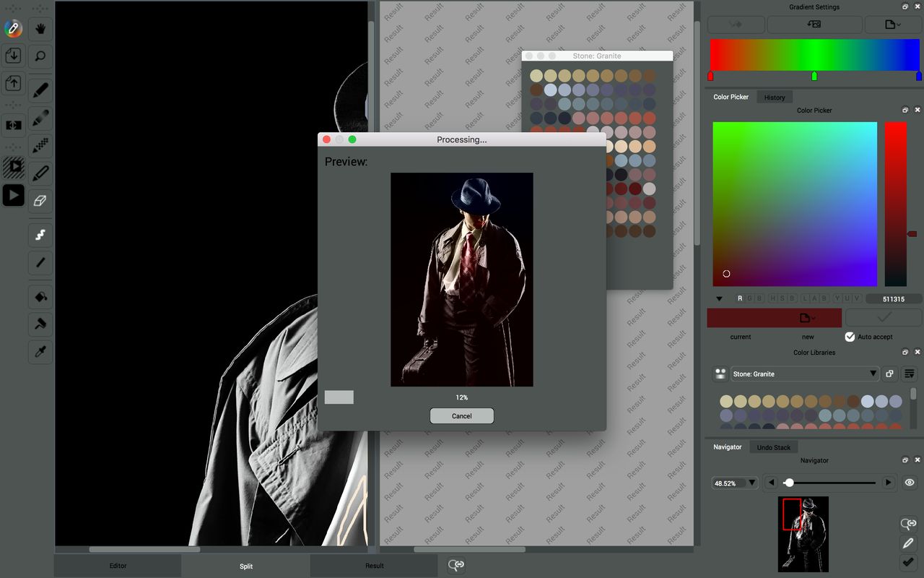Switch to the Navigator tab
This screenshot has height=578, width=924.
point(728,447)
